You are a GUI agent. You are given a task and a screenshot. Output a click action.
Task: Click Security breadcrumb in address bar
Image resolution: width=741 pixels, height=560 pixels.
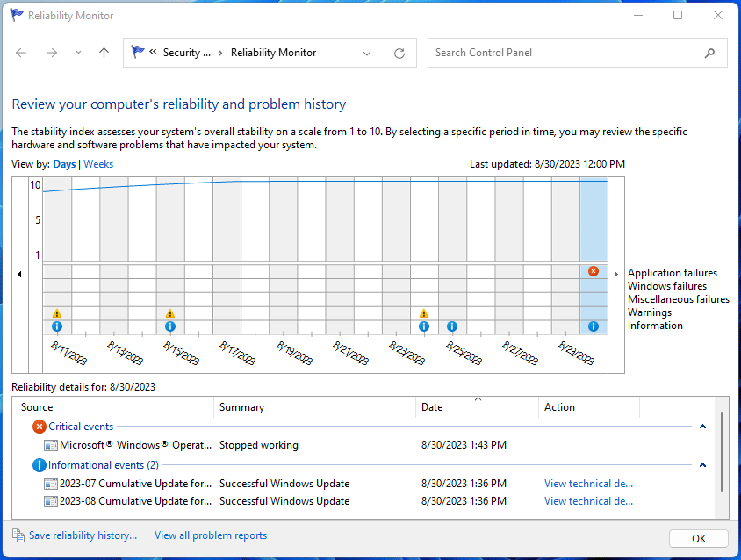click(x=187, y=53)
